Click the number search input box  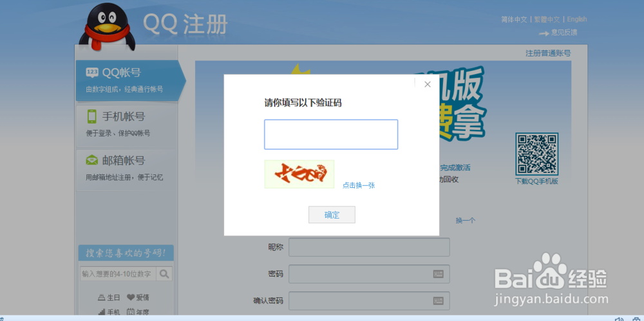tap(117, 274)
